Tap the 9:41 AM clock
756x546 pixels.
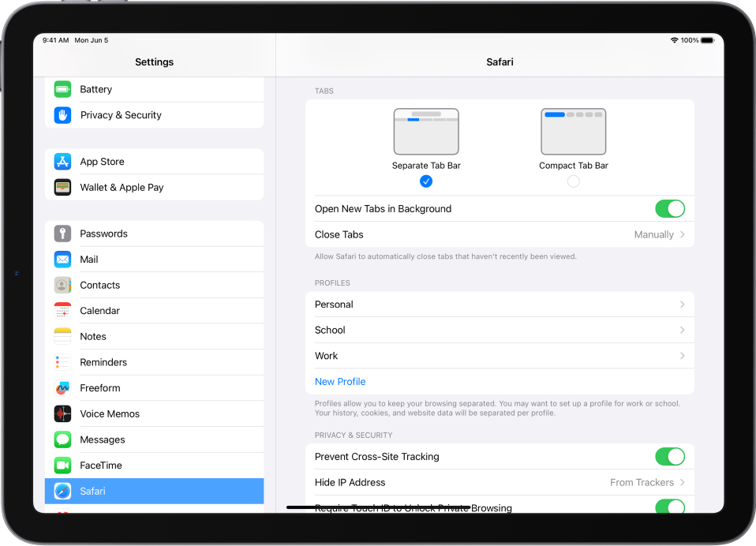pos(55,40)
